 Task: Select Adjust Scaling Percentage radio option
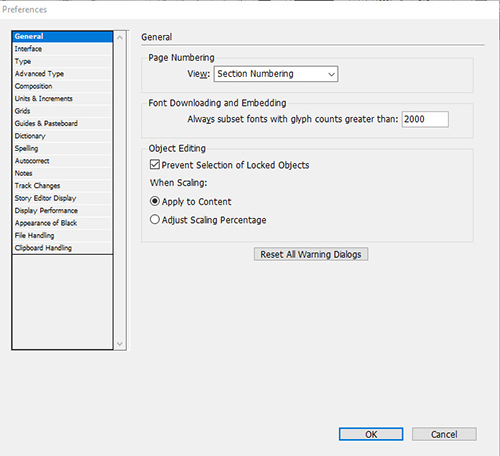155,220
